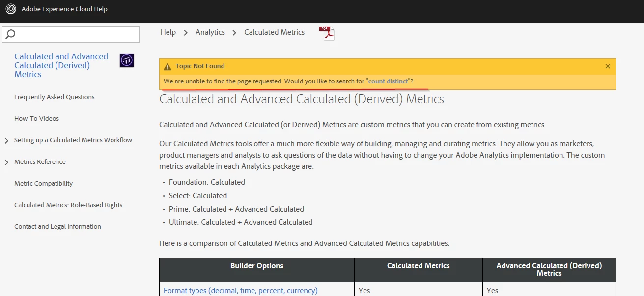Screen dimensions: 644x296
Task: Expand the Metrics Reference section
Action: tap(6, 162)
